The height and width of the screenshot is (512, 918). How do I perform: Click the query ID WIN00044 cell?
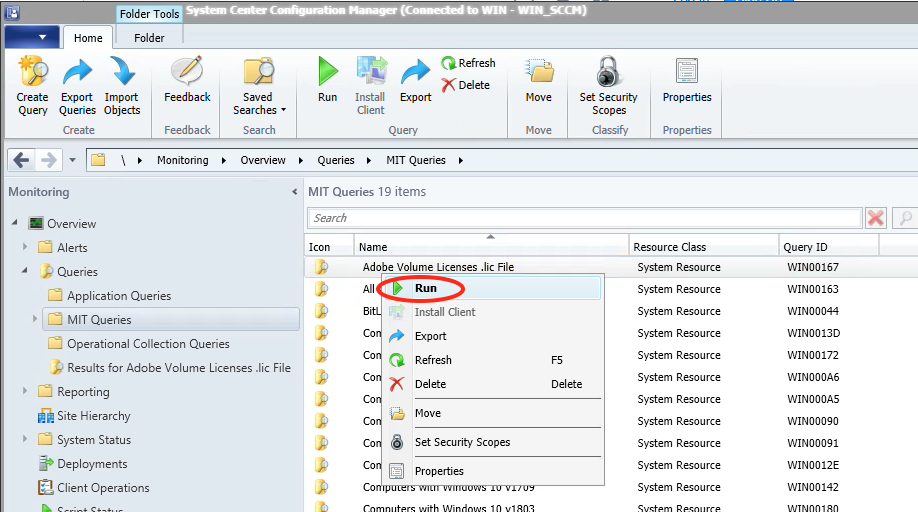pyautogui.click(x=813, y=311)
